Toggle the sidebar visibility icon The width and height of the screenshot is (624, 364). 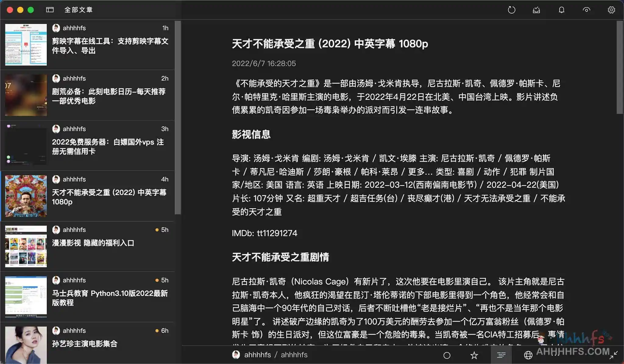coord(50,10)
